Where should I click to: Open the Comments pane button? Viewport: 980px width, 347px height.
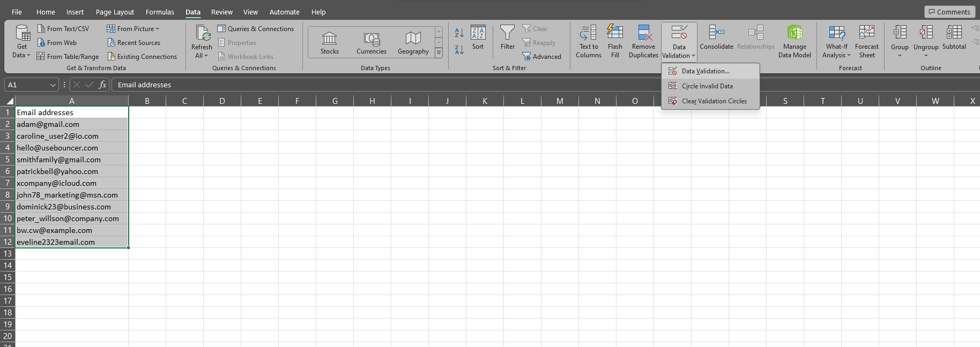(949, 12)
